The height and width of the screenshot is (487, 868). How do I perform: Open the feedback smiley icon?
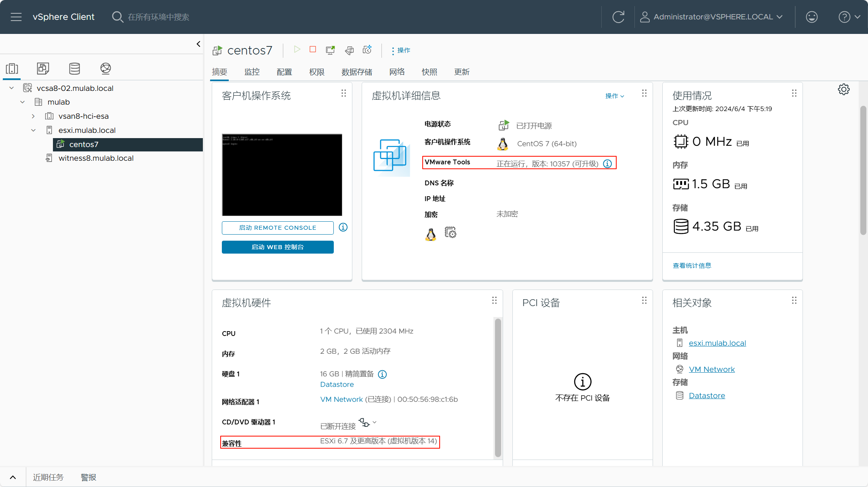811,17
